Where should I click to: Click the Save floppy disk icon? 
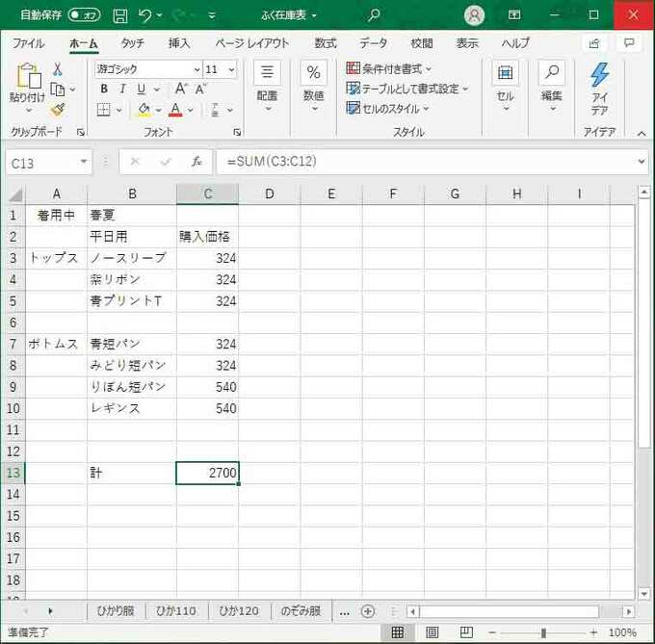tap(119, 15)
